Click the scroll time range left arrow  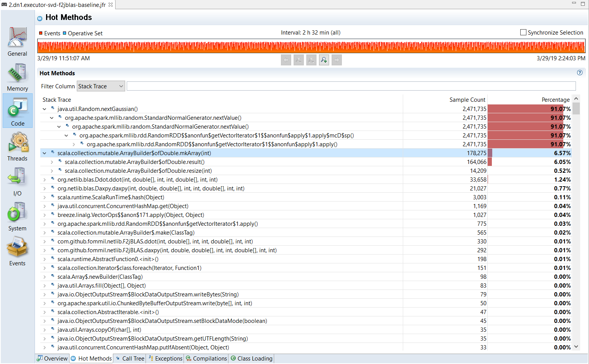coord(286,60)
